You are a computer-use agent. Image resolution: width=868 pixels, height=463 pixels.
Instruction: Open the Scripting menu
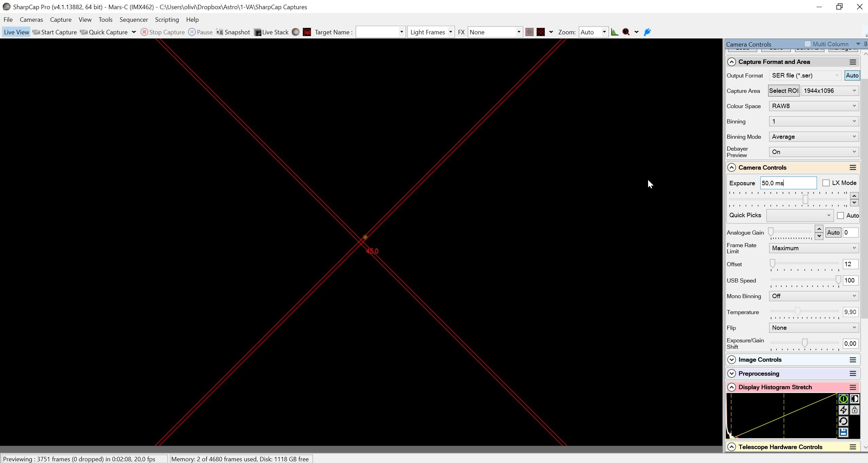tap(167, 19)
